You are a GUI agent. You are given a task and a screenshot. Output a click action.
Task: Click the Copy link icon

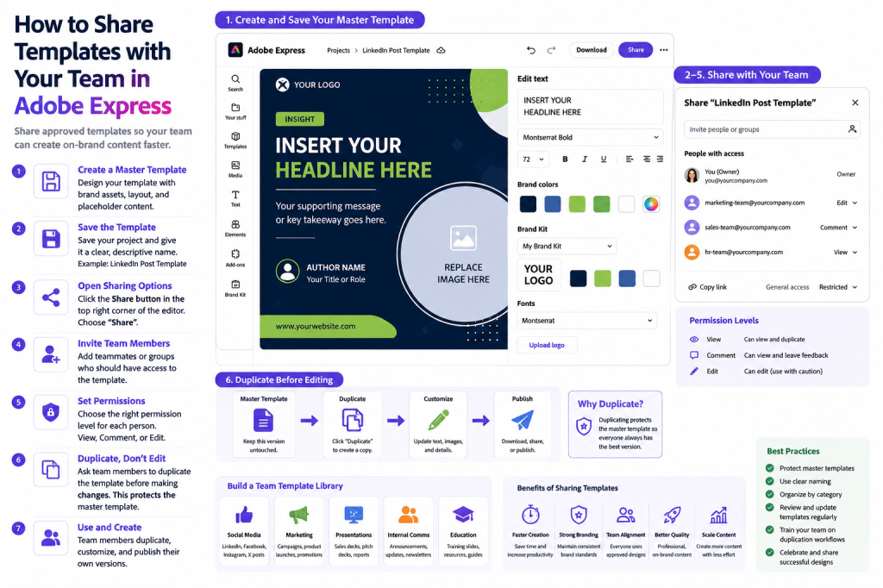(x=692, y=287)
